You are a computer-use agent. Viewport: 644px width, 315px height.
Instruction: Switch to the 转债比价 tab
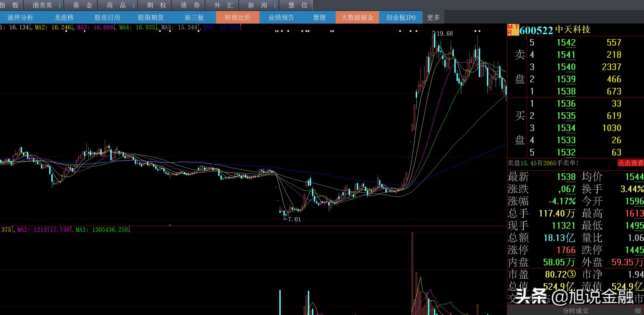pyautogui.click(x=237, y=18)
